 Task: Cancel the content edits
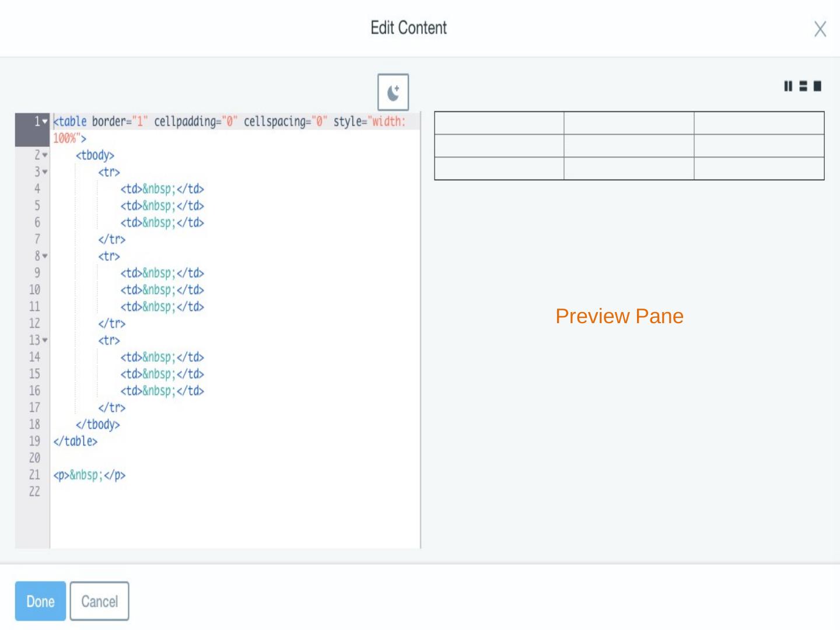[x=99, y=601]
